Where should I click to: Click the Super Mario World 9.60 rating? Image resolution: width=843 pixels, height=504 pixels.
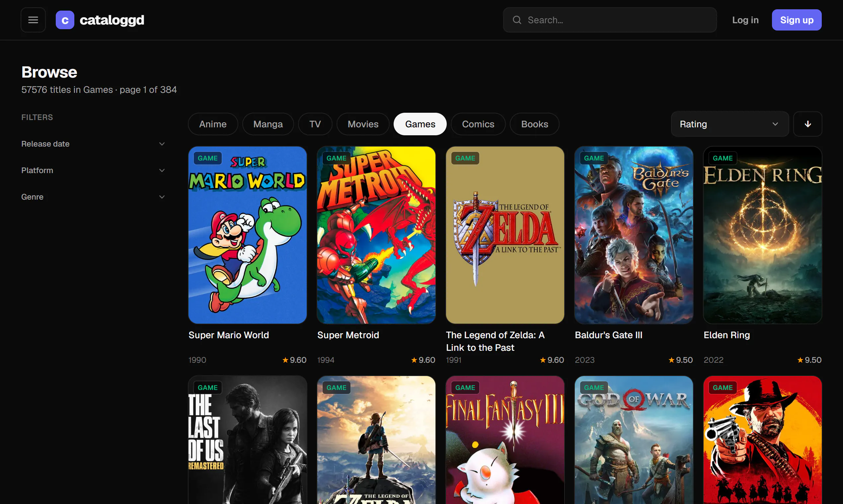[x=294, y=360]
